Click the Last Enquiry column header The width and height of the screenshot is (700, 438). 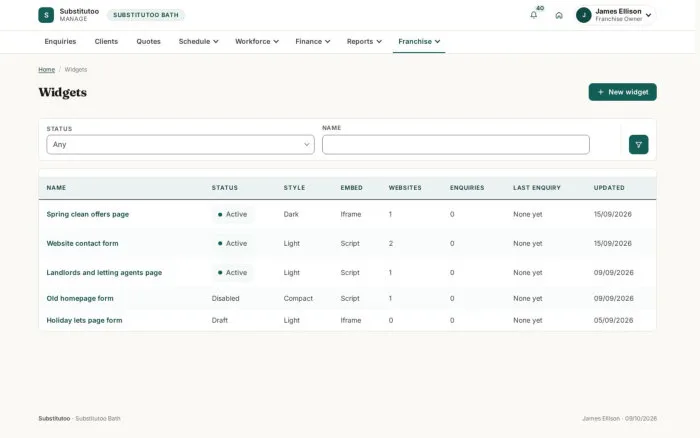tap(537, 188)
